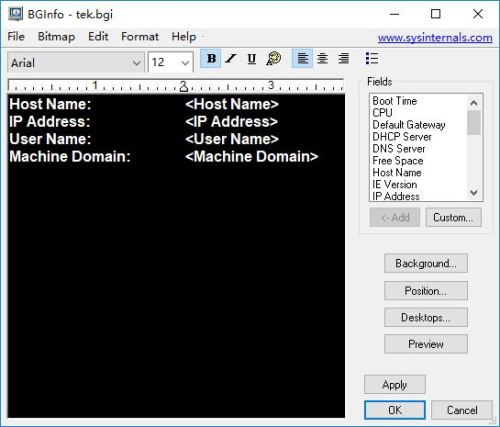Select Free Space field

398,161
